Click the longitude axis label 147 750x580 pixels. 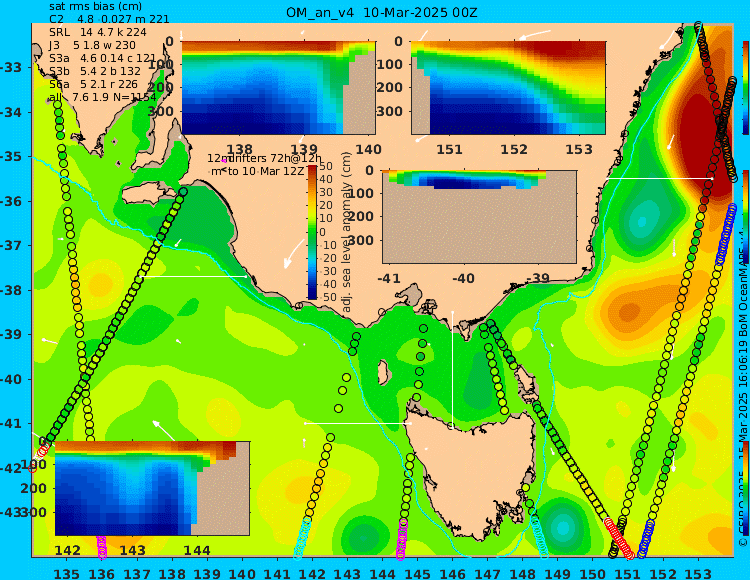(x=487, y=573)
